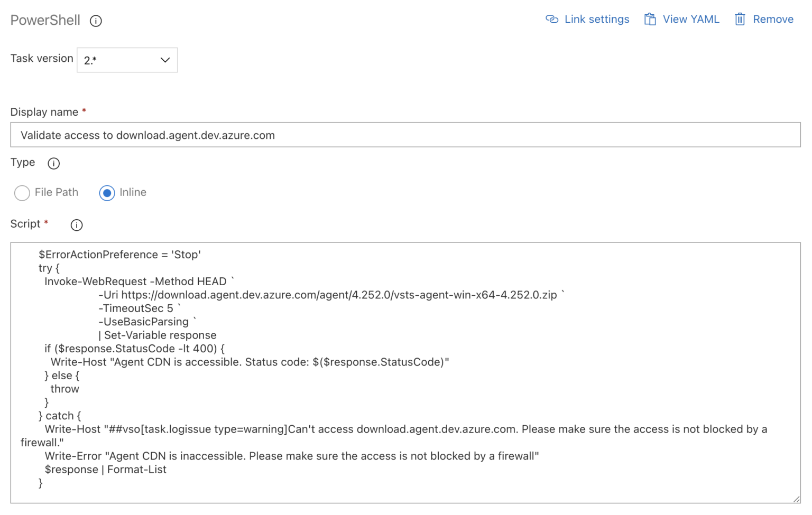Click the info icon next to Type

53,164
